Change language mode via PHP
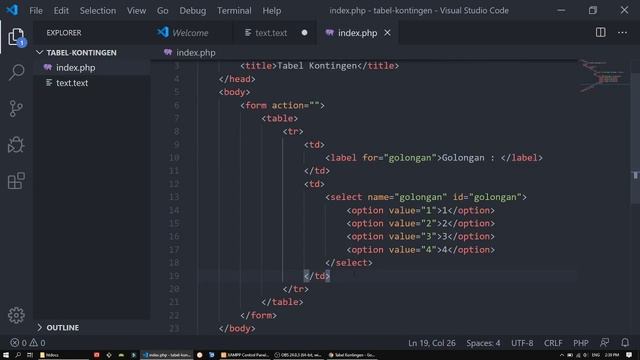 (x=580, y=343)
